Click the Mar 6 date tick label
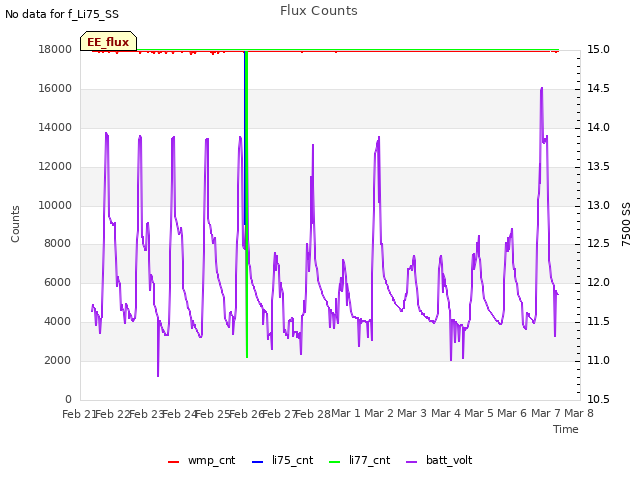This screenshot has width=640, height=480. [512, 413]
